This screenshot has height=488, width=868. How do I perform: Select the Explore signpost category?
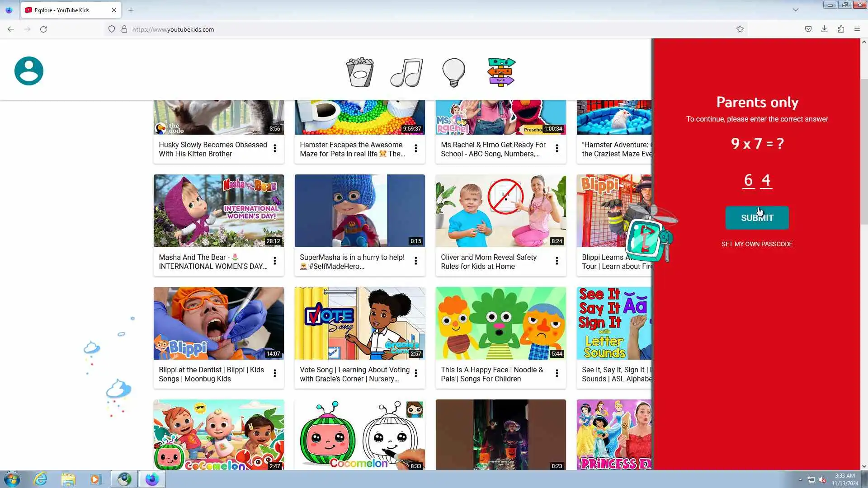coord(501,72)
